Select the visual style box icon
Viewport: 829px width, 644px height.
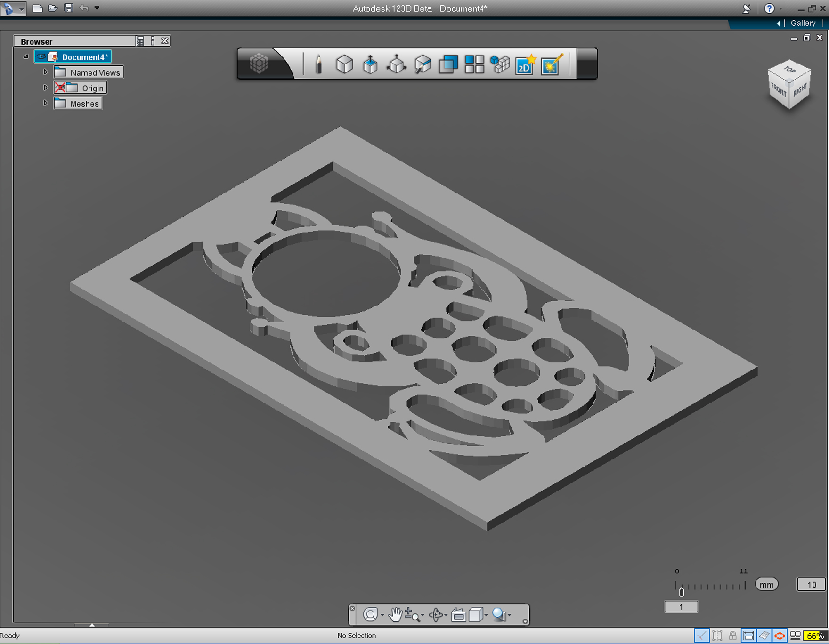(x=476, y=615)
